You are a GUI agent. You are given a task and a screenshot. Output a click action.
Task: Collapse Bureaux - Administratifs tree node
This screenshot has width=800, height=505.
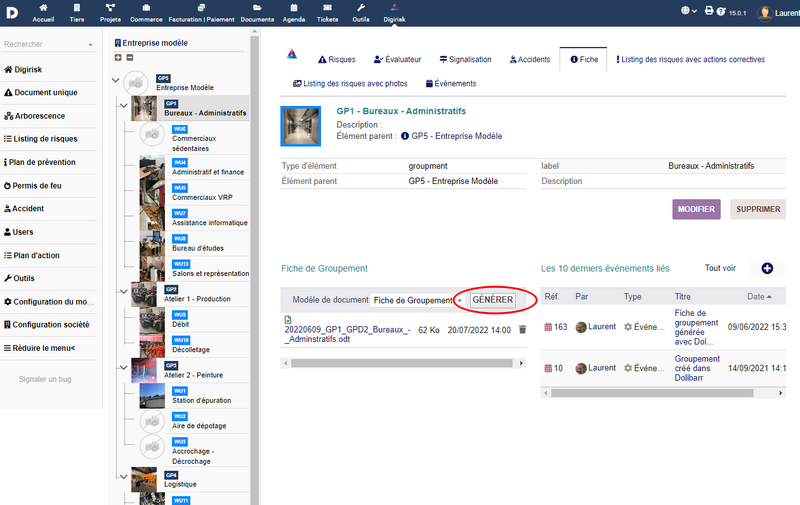123,106
